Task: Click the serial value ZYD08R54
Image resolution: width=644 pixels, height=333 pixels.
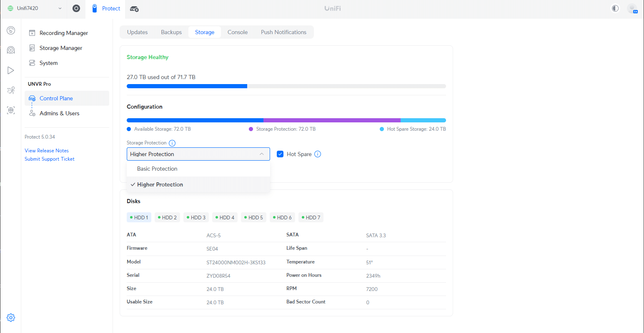Action: pos(218,276)
